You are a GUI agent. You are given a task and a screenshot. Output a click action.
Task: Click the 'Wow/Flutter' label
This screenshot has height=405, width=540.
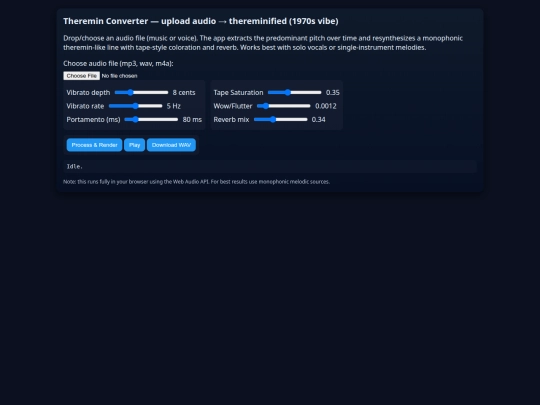click(233, 106)
